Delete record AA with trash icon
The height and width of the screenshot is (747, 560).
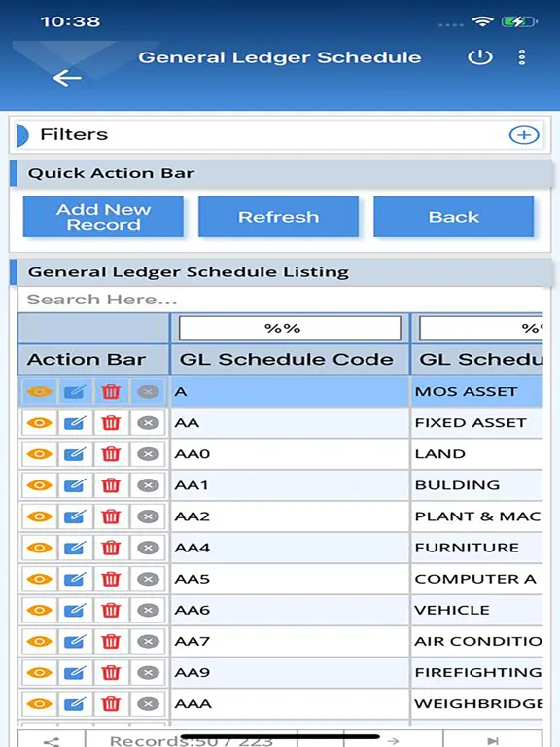click(x=111, y=423)
